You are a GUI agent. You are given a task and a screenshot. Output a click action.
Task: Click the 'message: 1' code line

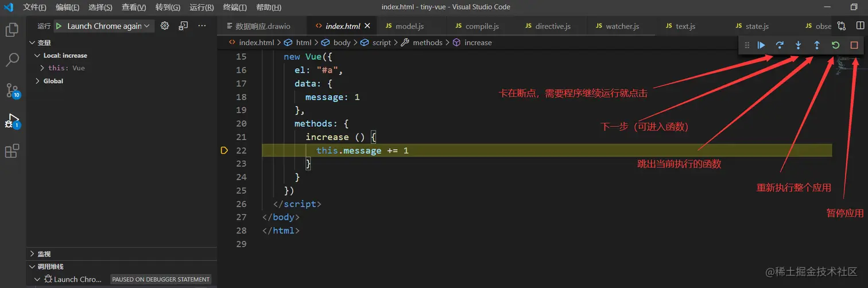coord(332,97)
